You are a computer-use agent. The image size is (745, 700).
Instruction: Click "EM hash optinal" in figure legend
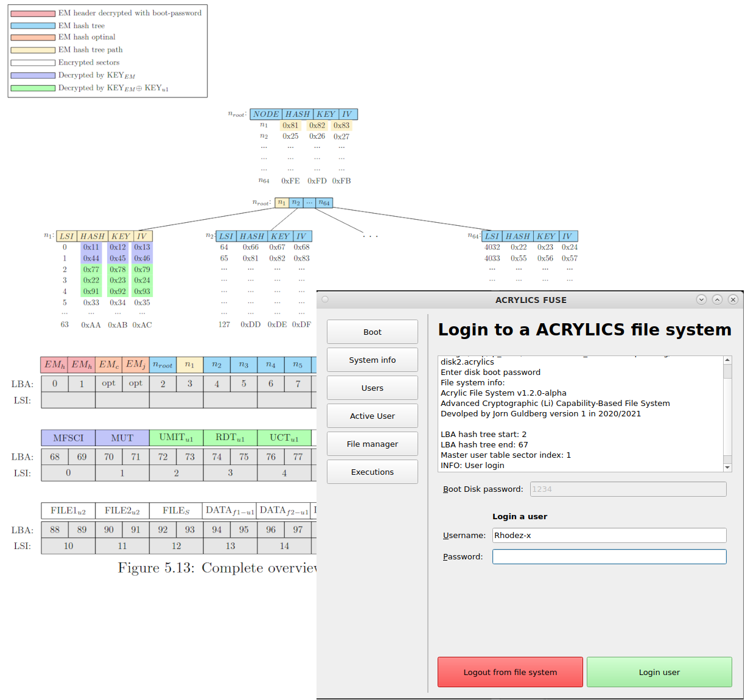(87, 37)
